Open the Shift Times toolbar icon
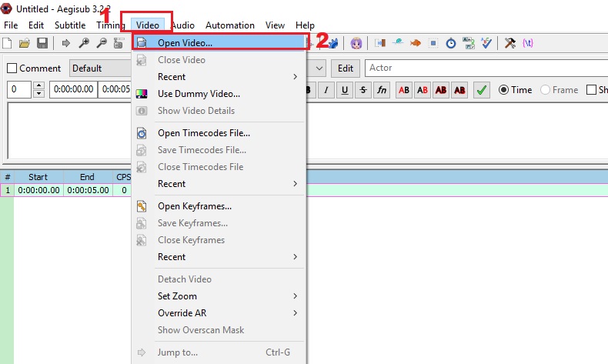 click(x=379, y=42)
